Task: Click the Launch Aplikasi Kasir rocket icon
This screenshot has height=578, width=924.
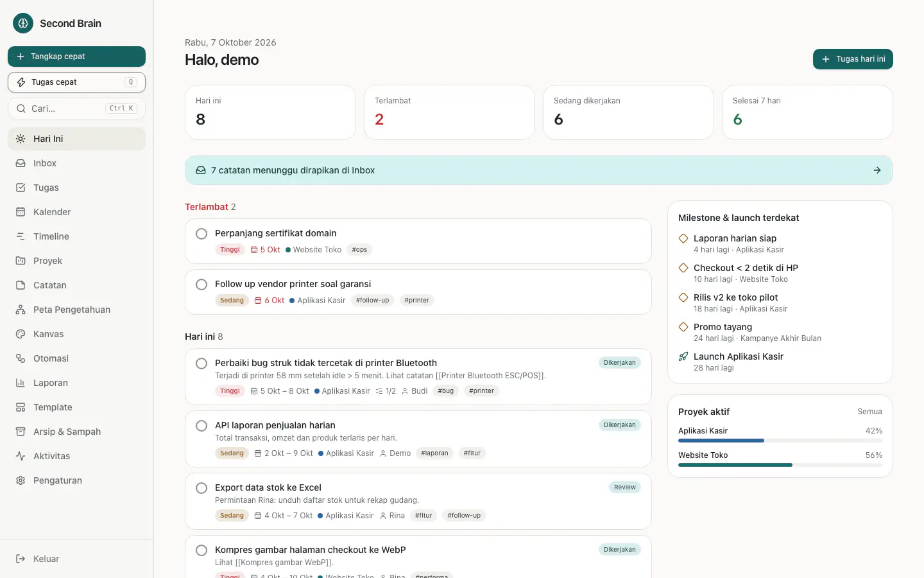Action: click(x=683, y=356)
